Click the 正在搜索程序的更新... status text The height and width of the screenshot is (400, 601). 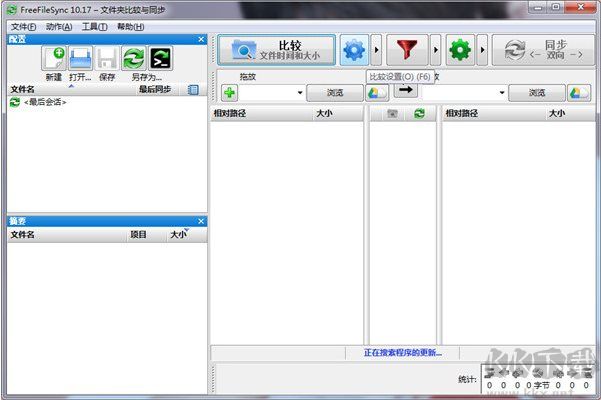pyautogui.click(x=402, y=352)
